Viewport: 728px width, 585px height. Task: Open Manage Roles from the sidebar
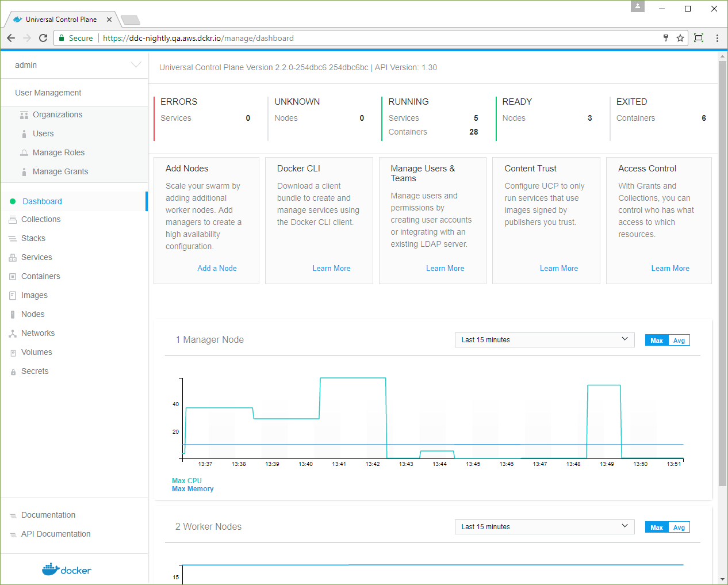pyautogui.click(x=24, y=152)
